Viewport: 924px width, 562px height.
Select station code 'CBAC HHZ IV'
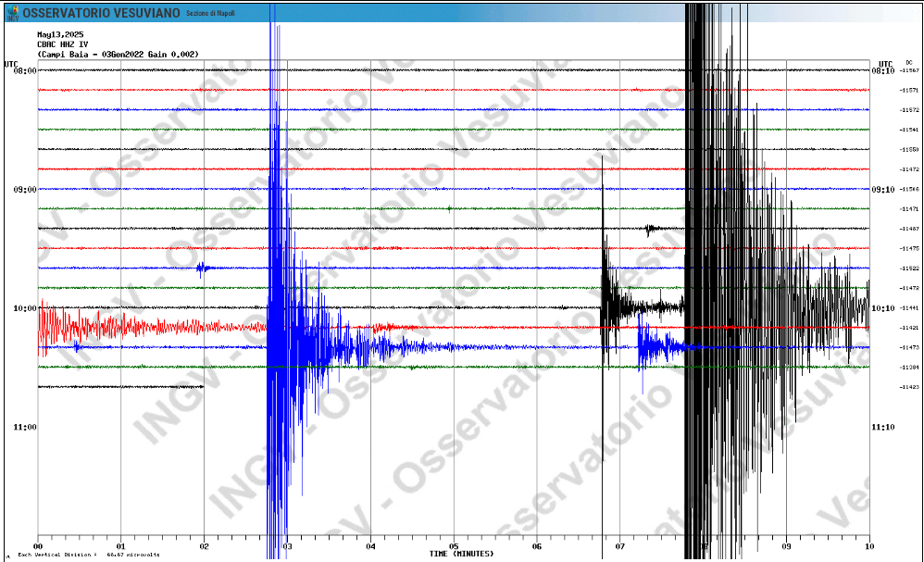(x=62, y=44)
